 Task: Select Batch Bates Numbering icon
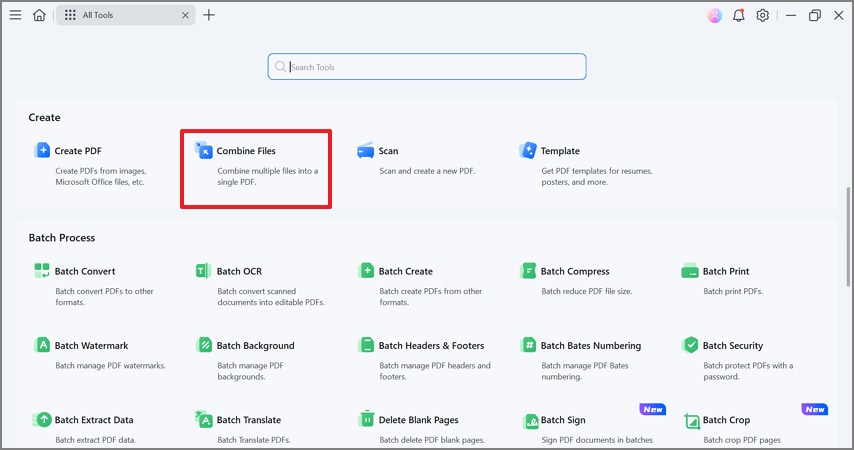pos(528,345)
